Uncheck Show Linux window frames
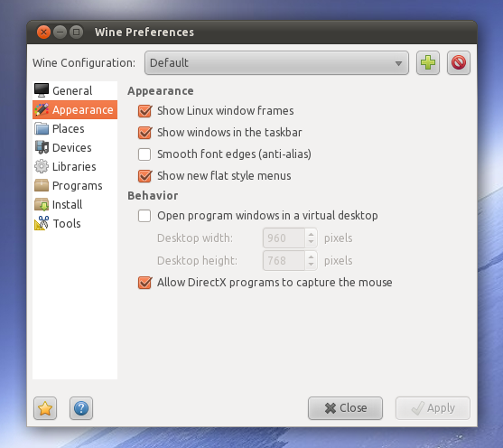This screenshot has width=503, height=448. click(x=144, y=111)
